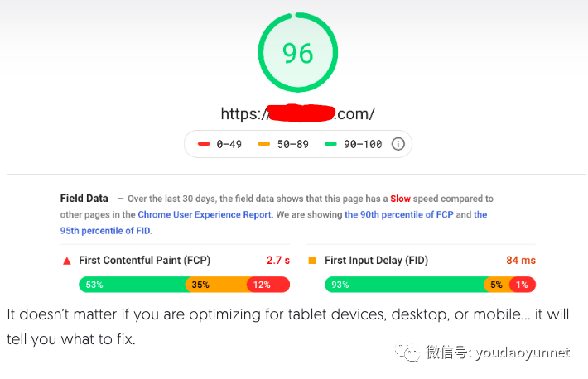Click the green 93% FID bar segment
This screenshot has width=588, height=379.
point(404,285)
